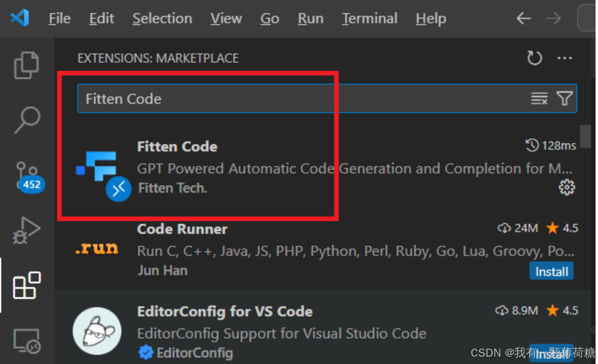The width and height of the screenshot is (598, 364).
Task: Click the Code Runner languages description
Action: 355,251
